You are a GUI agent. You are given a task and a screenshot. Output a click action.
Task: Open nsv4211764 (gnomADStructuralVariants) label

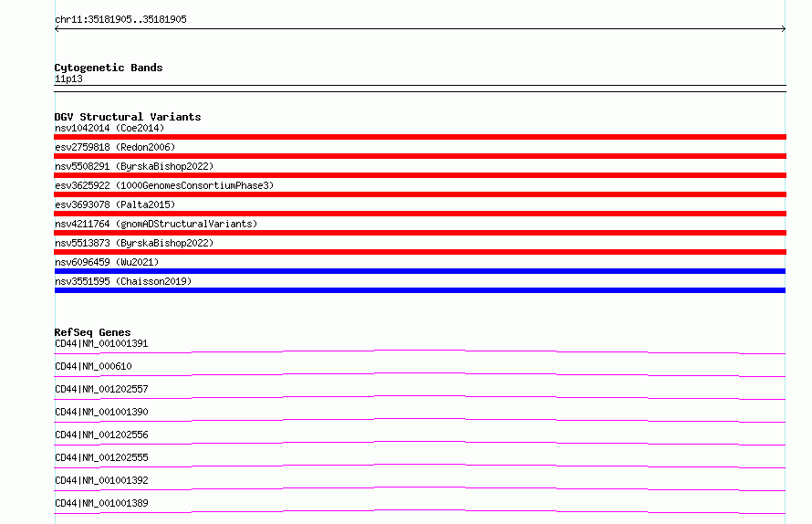(156, 224)
